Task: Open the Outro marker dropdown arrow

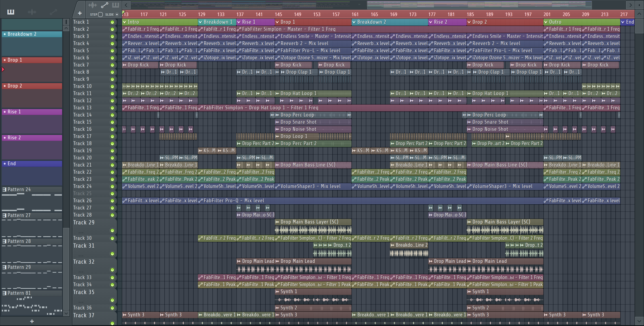Action: [x=546, y=22]
